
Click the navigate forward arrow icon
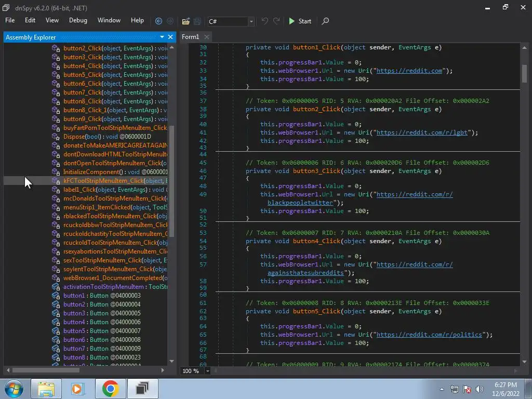pos(170,21)
